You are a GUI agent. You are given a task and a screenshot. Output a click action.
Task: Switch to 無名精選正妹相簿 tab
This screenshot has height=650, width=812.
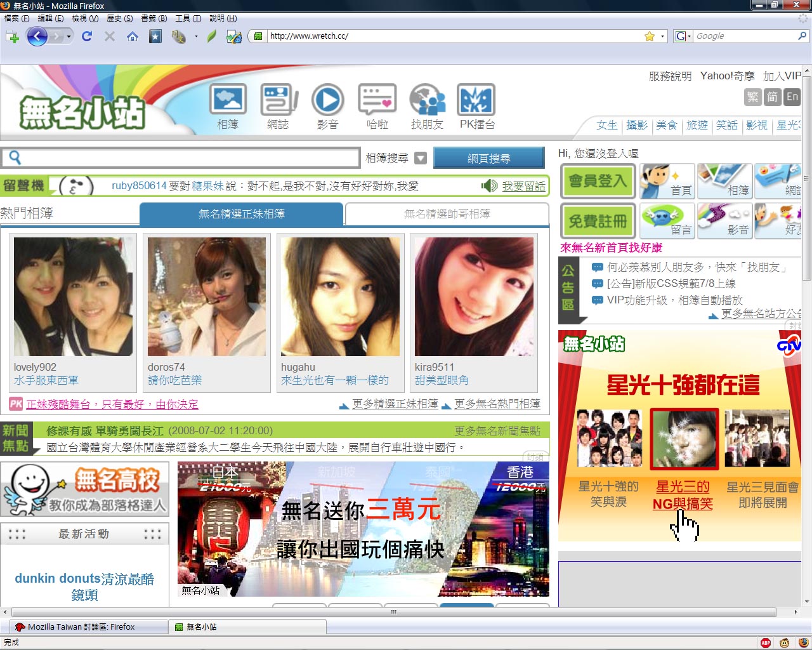[x=241, y=214]
